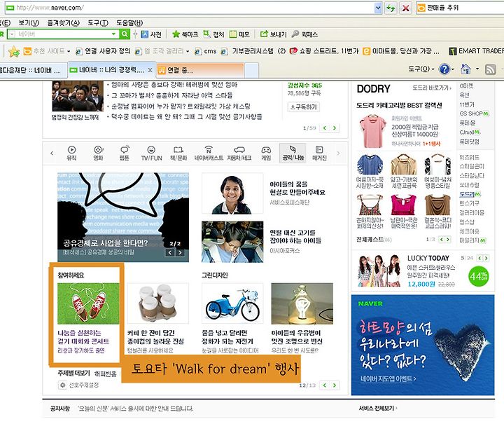This screenshot has width=504, height=424.
Task: Open the 추천 사이트 dropdown arrow
Action: click(69, 51)
